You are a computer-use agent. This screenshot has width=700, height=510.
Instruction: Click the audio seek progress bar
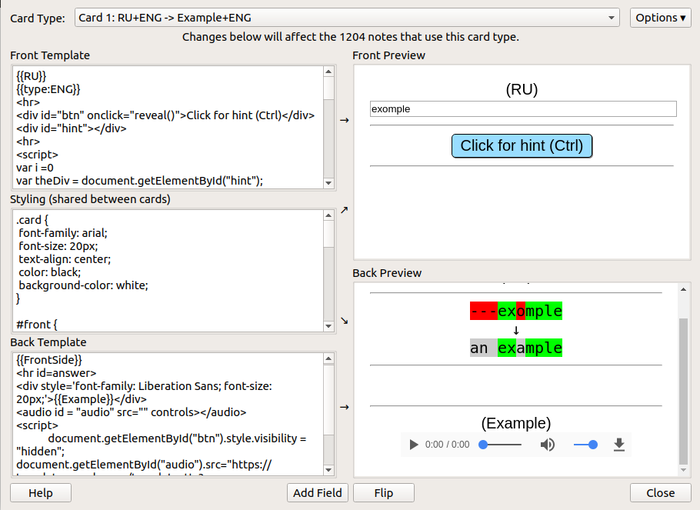(500, 444)
